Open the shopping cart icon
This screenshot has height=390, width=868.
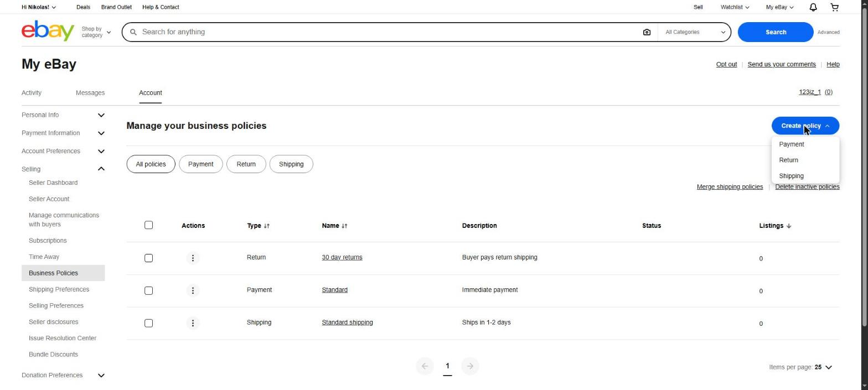click(834, 7)
